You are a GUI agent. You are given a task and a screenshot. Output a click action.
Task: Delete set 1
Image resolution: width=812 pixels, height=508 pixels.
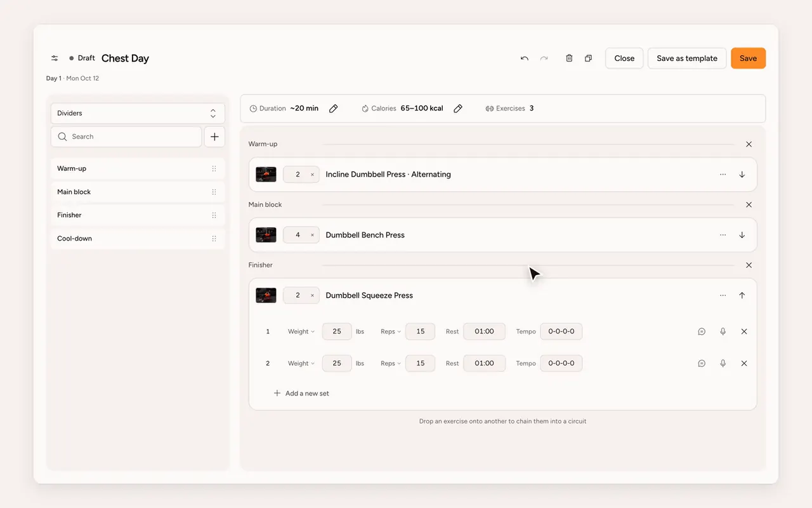pos(744,331)
